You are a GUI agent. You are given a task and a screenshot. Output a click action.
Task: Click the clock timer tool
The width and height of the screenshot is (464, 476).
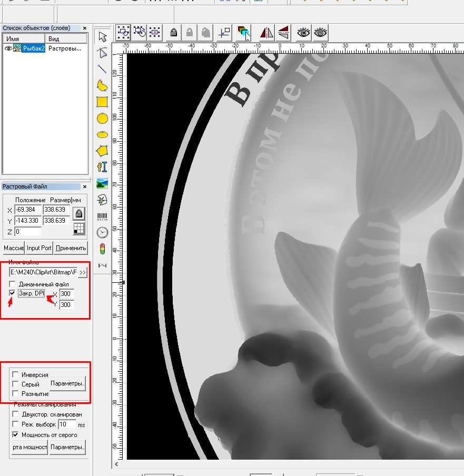point(102,232)
